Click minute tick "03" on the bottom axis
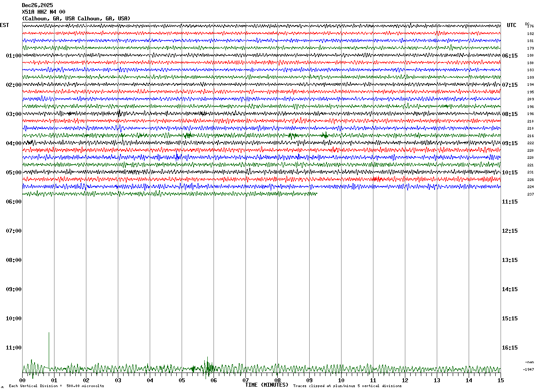Image resolution: width=536 pixels, height=392 pixels. (x=118, y=380)
